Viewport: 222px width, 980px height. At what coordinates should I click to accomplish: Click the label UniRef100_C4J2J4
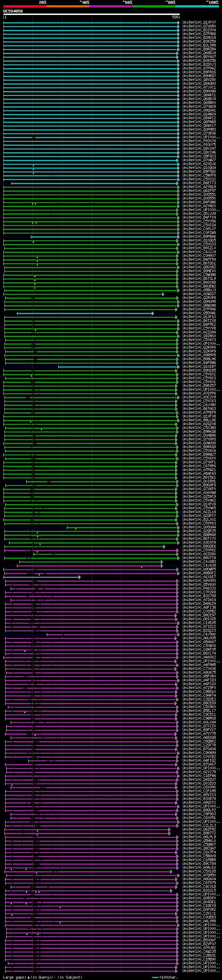pos(199,252)
